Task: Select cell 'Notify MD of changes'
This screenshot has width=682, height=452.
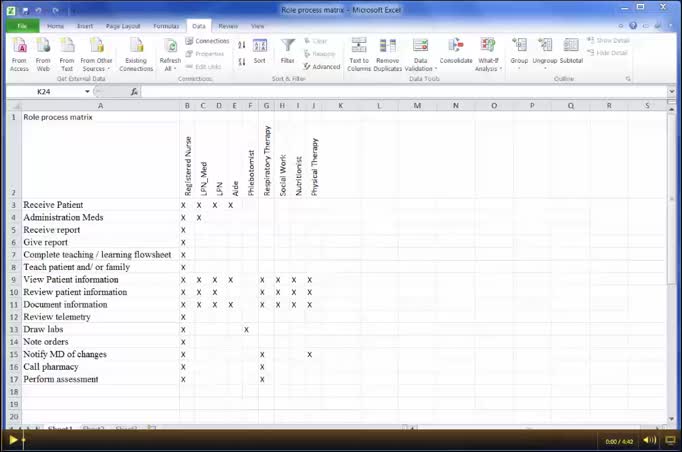Action: point(100,355)
